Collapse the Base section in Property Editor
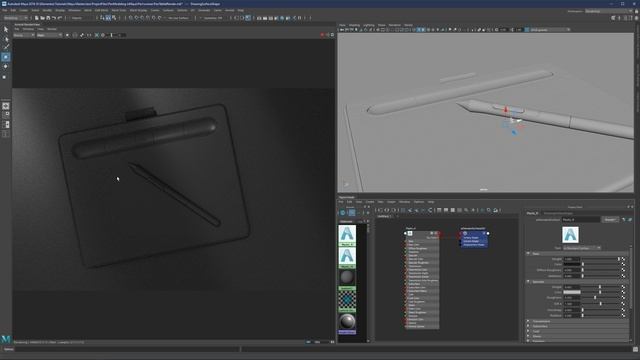The width and height of the screenshot is (640, 360). click(x=528, y=253)
